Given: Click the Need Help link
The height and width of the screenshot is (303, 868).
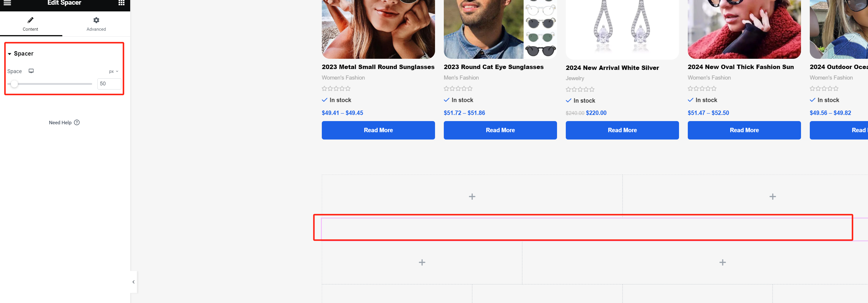Looking at the screenshot, I should click(x=60, y=123).
